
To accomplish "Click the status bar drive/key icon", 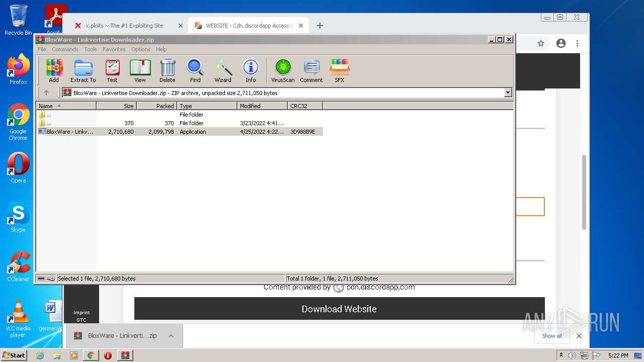I will tap(46, 279).
